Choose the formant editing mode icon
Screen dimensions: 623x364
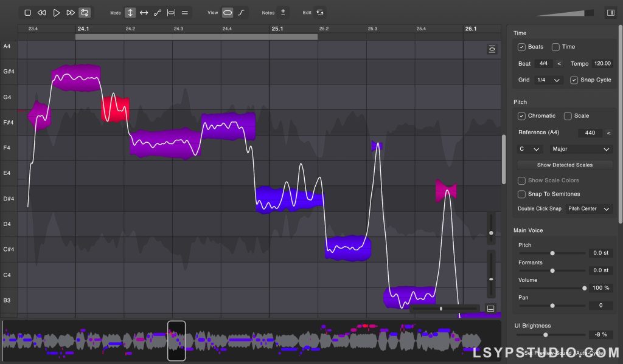click(x=171, y=12)
